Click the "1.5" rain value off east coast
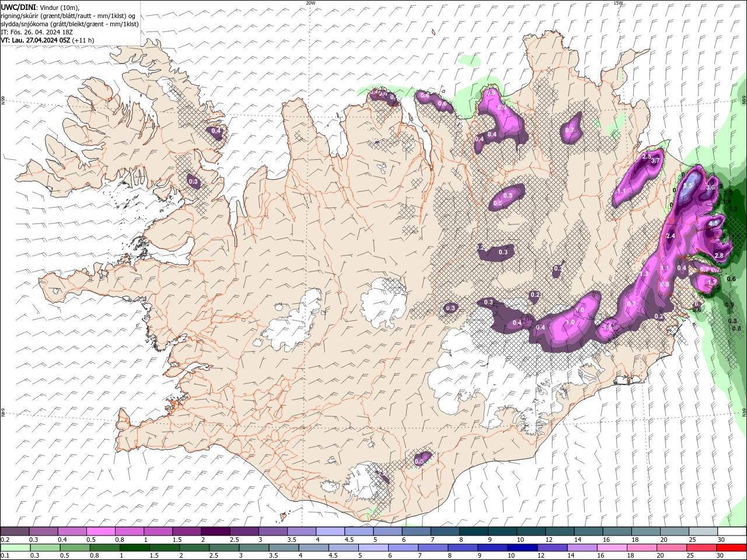747x560 pixels. point(728,192)
